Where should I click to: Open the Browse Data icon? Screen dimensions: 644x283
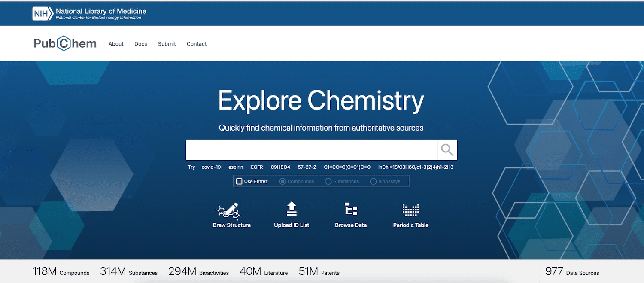(351, 209)
